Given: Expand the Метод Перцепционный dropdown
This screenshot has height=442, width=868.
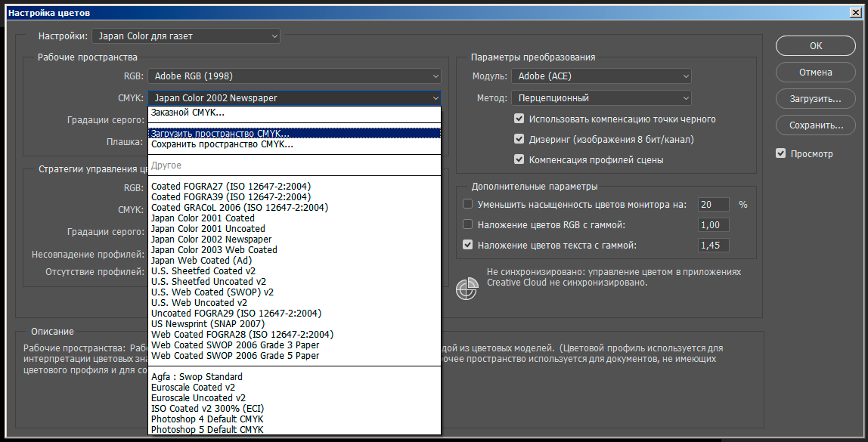Looking at the screenshot, I should [x=601, y=97].
